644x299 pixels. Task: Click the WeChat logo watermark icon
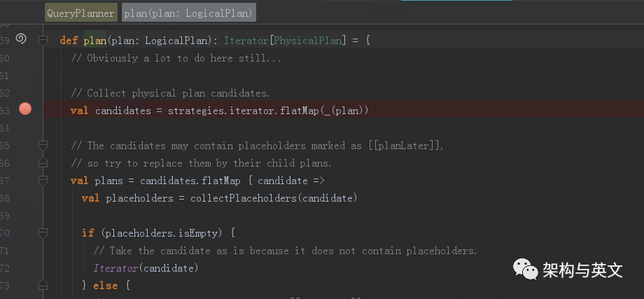click(x=525, y=269)
